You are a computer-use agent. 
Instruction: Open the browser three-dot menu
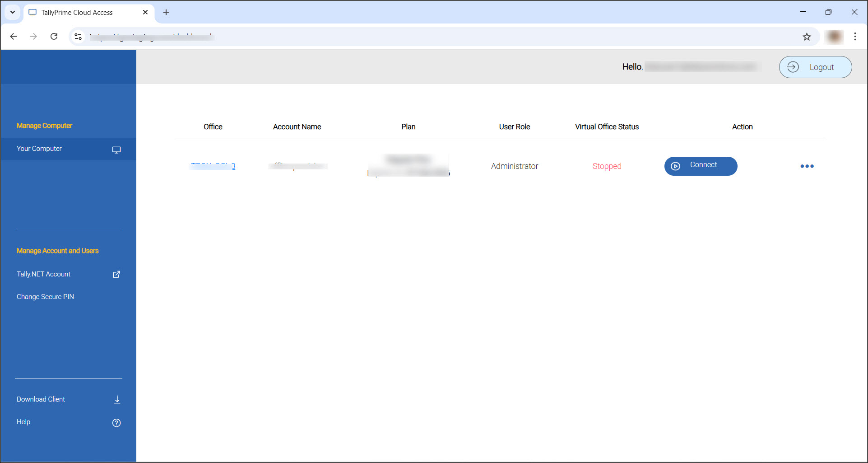[855, 37]
